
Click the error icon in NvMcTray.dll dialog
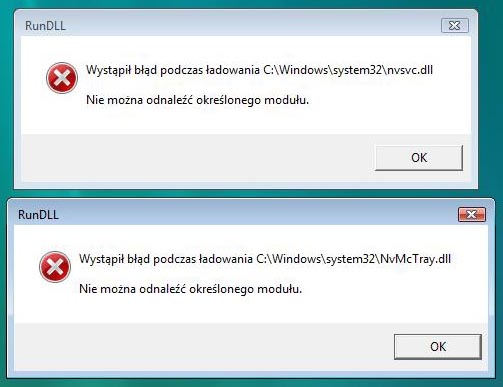click(x=55, y=267)
